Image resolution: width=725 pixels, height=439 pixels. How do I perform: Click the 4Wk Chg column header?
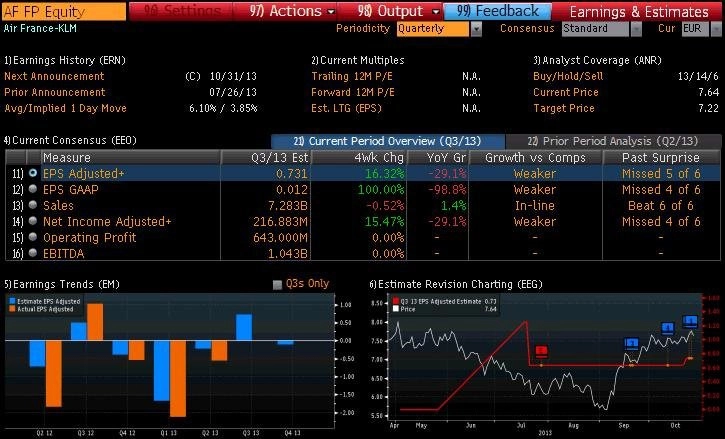coord(359,158)
